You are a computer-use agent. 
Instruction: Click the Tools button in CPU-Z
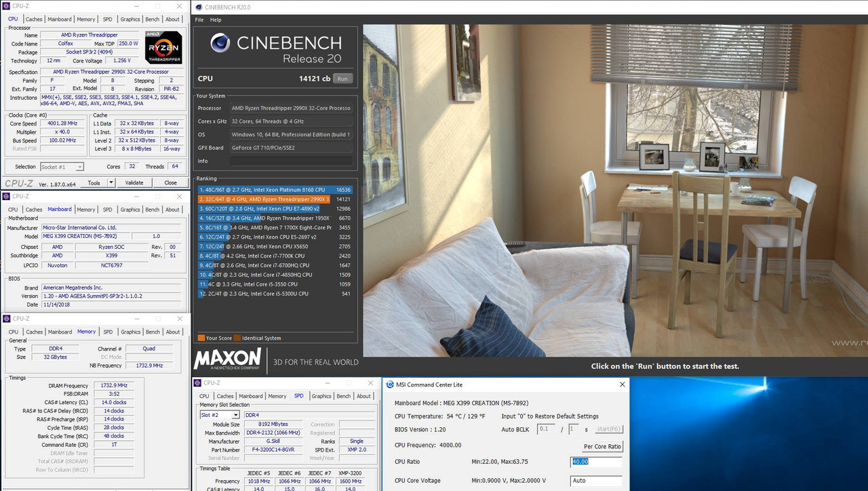[94, 182]
